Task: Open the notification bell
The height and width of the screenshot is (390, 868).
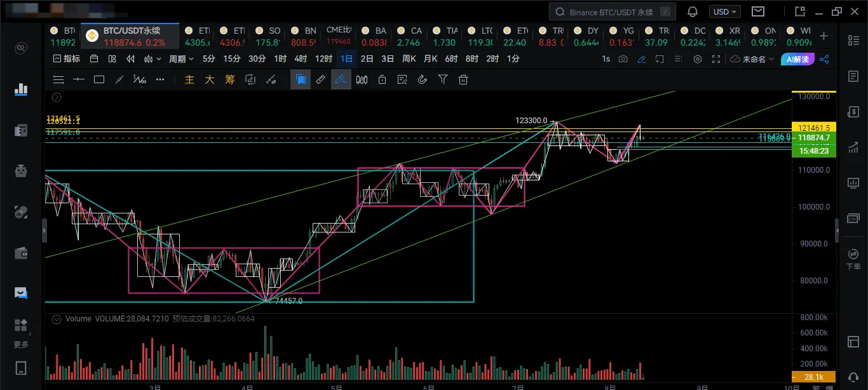Action: pyautogui.click(x=693, y=11)
